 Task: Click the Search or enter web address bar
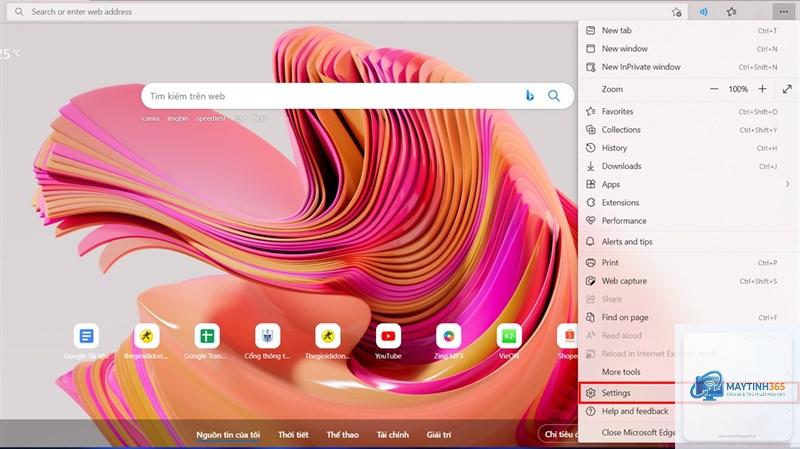pyautogui.click(x=347, y=12)
